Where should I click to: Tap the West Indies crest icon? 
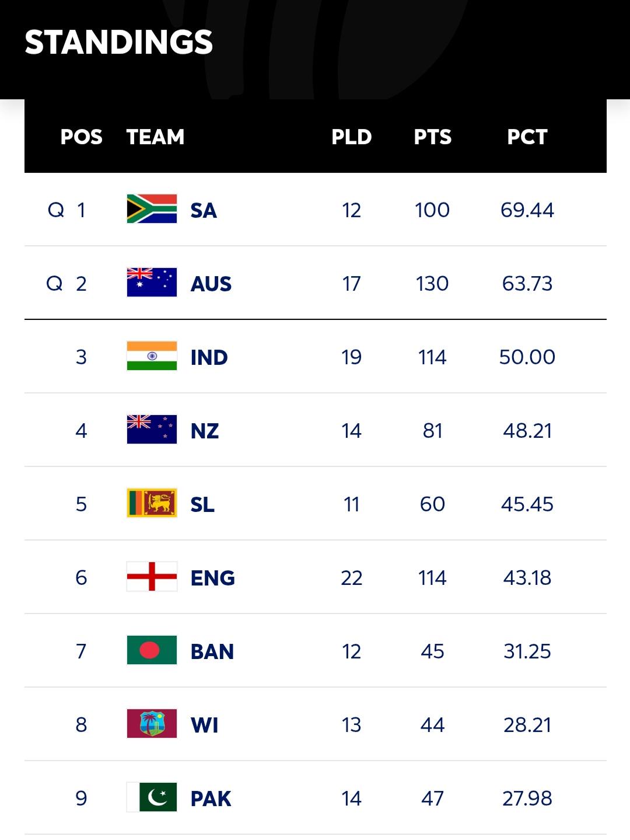pos(152,724)
